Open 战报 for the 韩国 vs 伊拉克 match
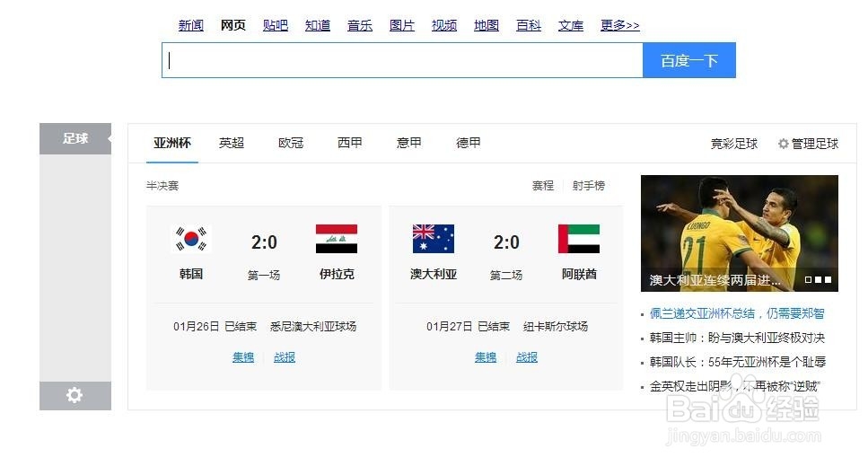The height and width of the screenshot is (466, 868). 285,357
